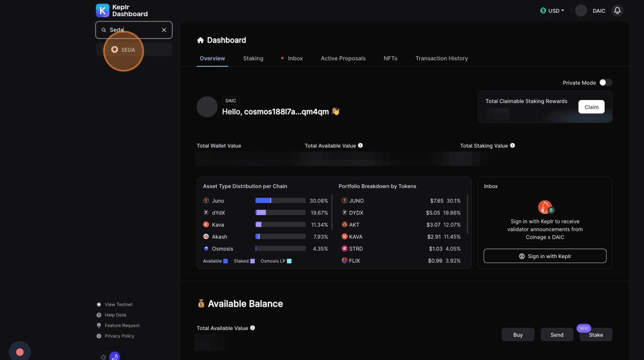Go to Transaction History tab

442,58
